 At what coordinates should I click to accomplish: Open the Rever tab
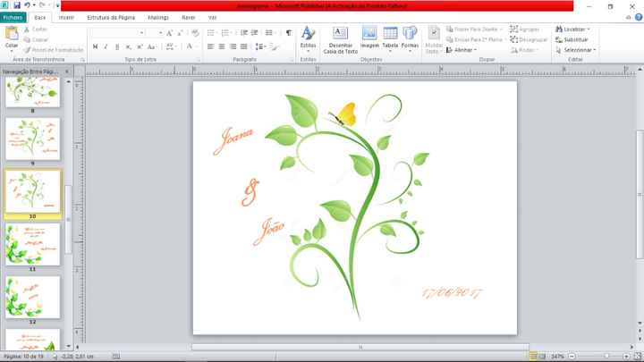point(189,18)
